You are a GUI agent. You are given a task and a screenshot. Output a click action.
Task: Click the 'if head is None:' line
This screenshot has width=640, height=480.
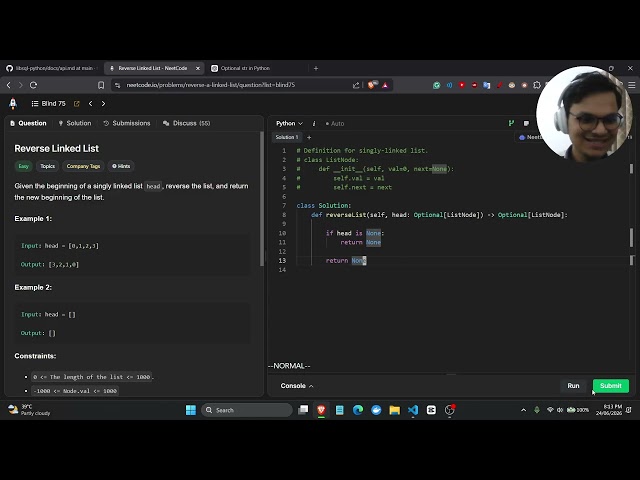tap(355, 233)
